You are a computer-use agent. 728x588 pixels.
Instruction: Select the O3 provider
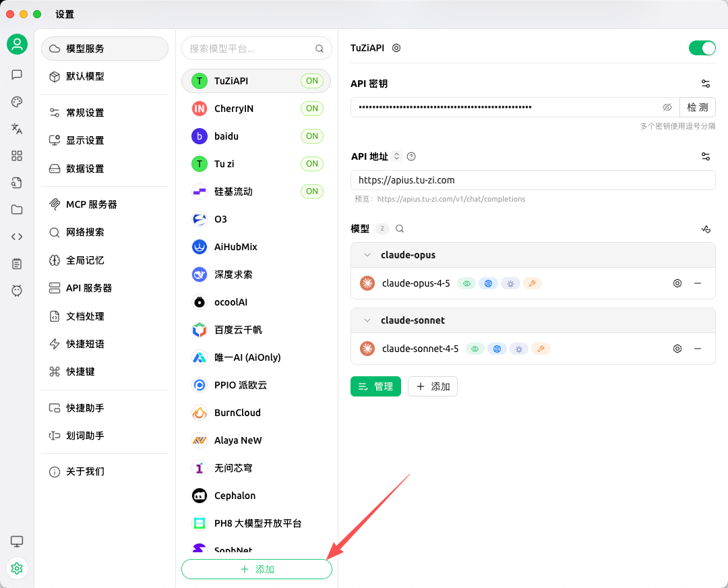click(x=256, y=218)
